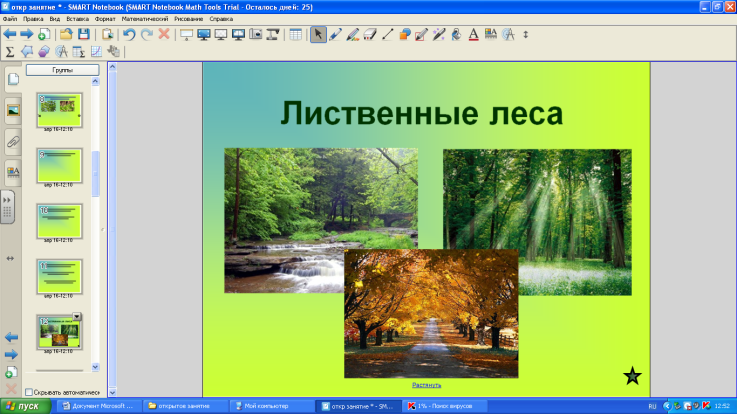Select the Shapes tool
737x414 pixels.
point(405,34)
